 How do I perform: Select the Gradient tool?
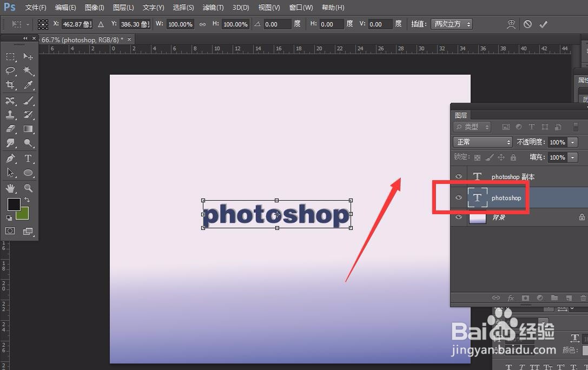[28, 129]
